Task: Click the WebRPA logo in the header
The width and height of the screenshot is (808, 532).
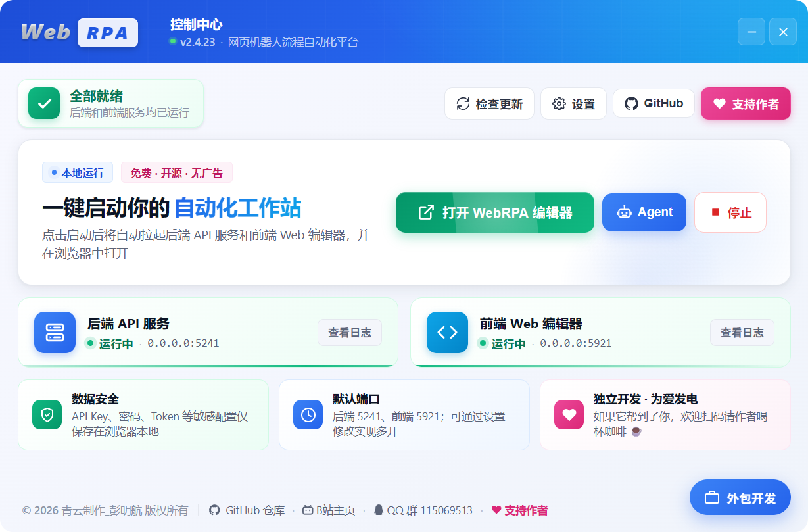Action: tap(80, 32)
